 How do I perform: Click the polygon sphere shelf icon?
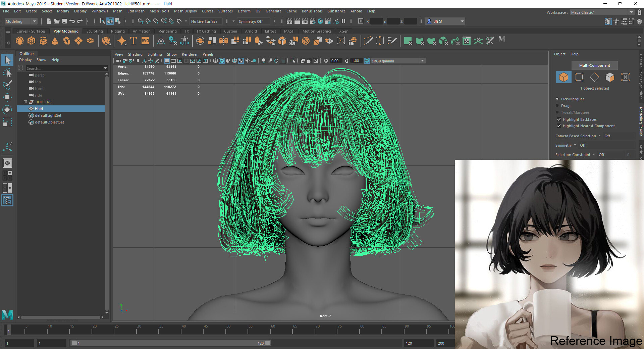20,41
